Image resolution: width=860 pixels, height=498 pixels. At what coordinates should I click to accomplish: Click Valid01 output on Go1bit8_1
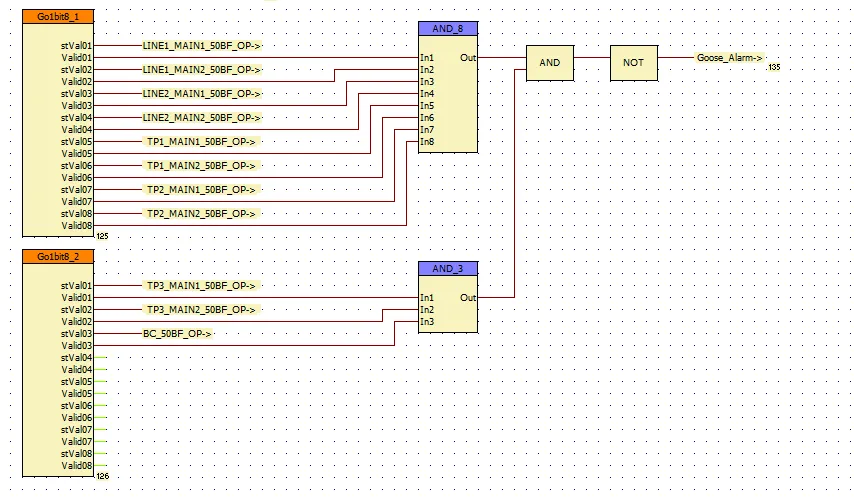click(77, 58)
